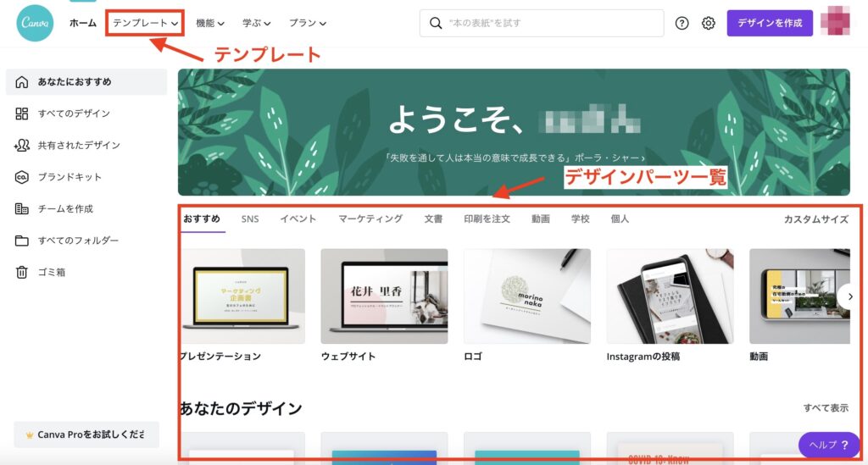The height and width of the screenshot is (465, 868).
Task: Advance carousel with right arrow button
Action: coord(849,297)
